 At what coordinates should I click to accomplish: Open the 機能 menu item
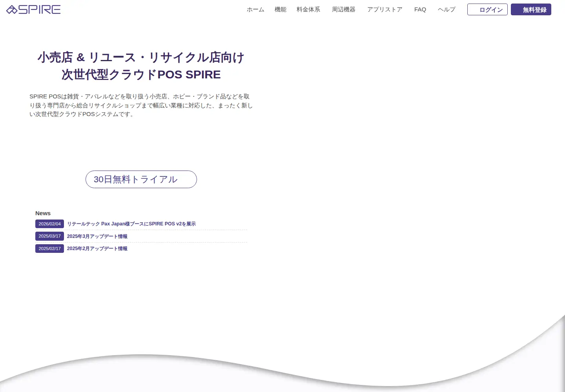tap(281, 9)
